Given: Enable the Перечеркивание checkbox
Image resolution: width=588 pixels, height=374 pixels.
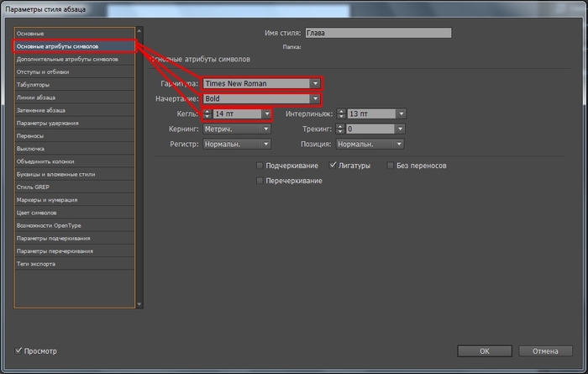Looking at the screenshot, I should point(260,181).
